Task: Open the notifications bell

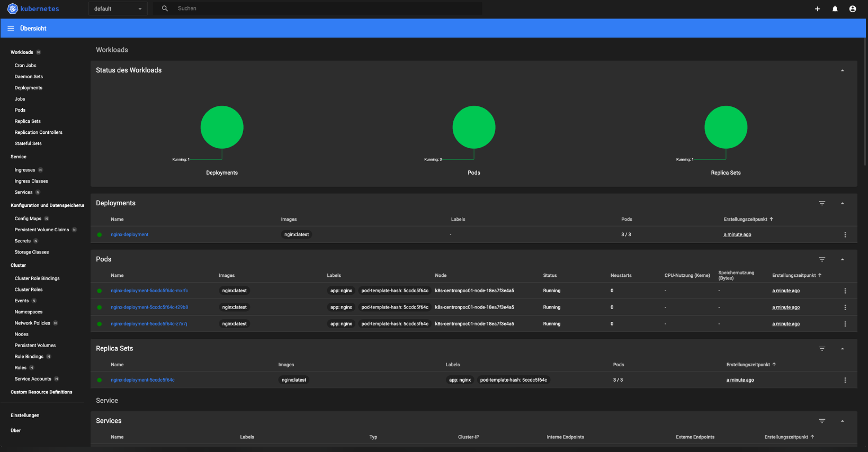Action: click(835, 9)
